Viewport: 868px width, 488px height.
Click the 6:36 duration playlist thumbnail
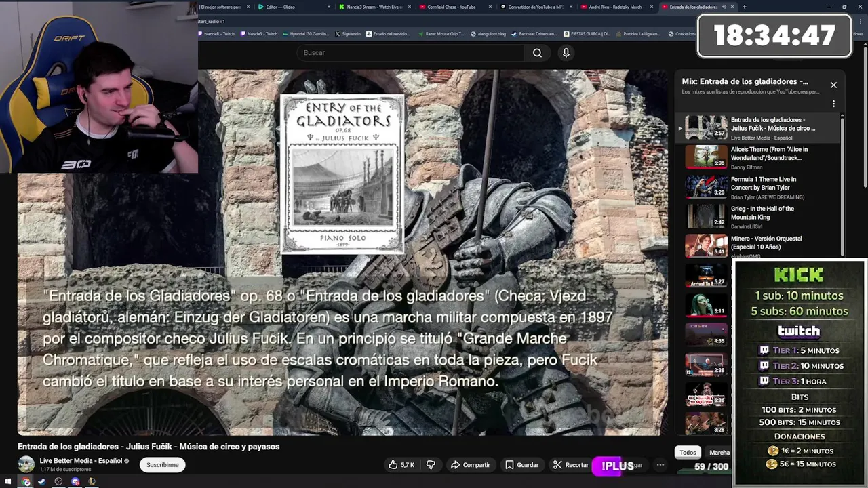706,394
